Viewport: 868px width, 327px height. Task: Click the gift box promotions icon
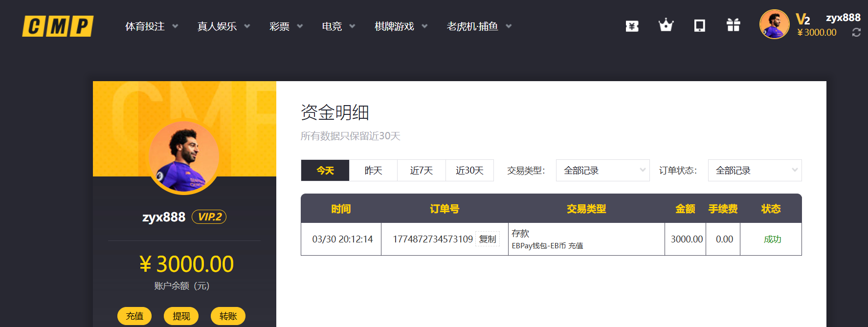click(733, 25)
